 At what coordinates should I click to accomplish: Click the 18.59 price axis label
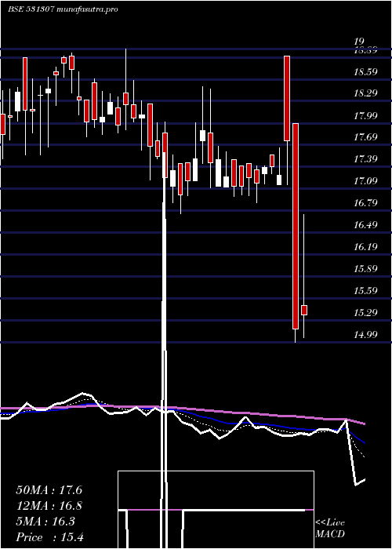coord(365,72)
